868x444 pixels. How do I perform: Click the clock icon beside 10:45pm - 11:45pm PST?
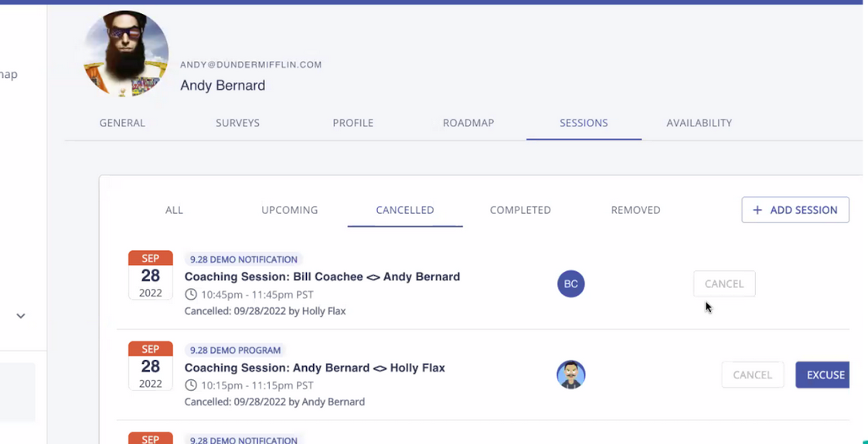click(x=191, y=294)
